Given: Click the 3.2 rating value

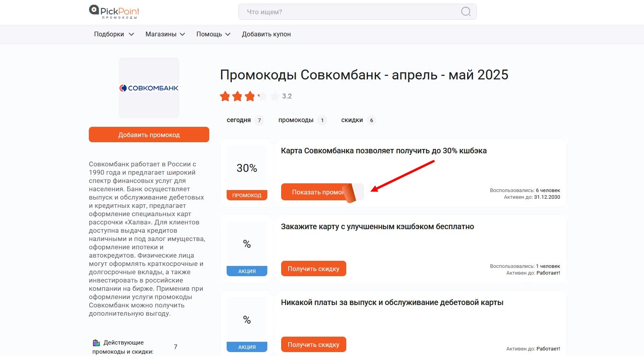Looking at the screenshot, I should (287, 96).
